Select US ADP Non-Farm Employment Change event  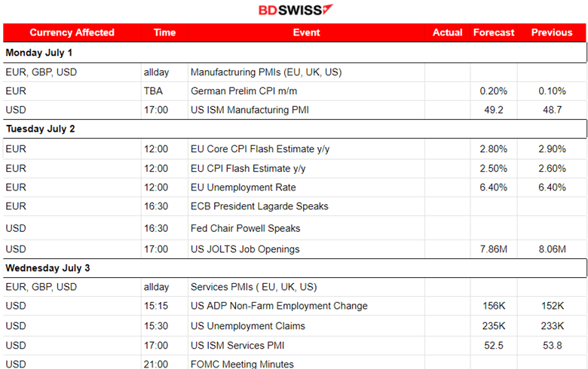279,306
